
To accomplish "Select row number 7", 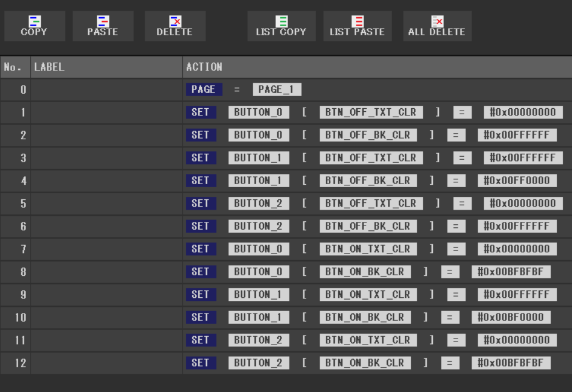I will [15, 249].
